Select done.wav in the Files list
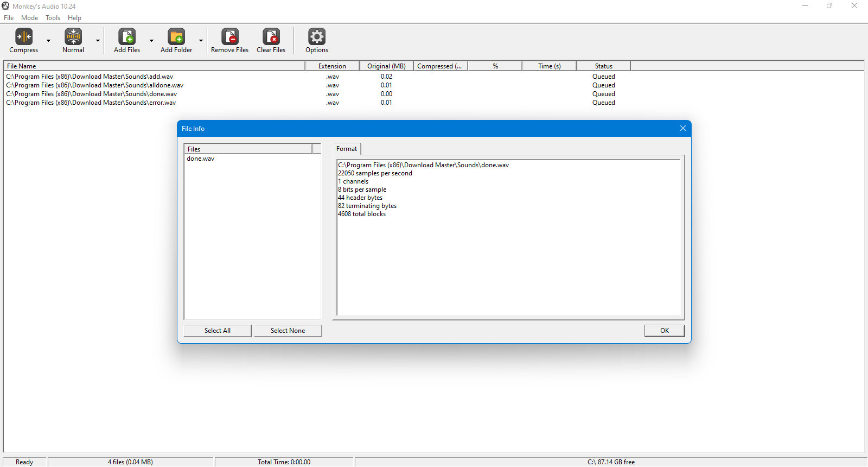Screen dimensions: 868x467 point(201,159)
